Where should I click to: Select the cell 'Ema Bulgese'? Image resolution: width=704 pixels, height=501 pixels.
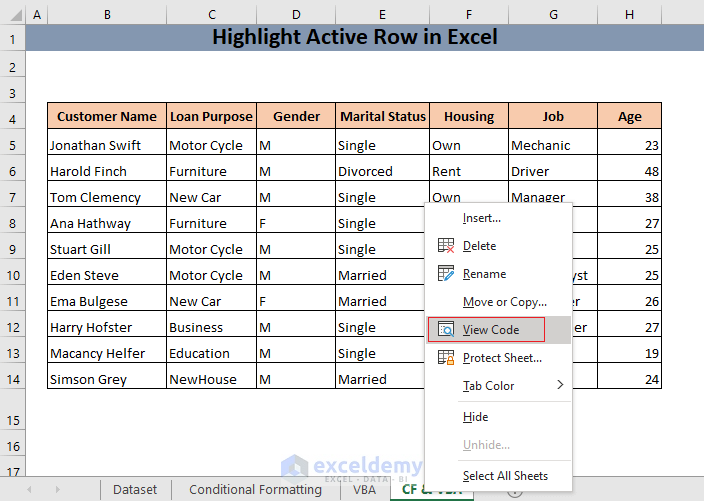coord(107,298)
